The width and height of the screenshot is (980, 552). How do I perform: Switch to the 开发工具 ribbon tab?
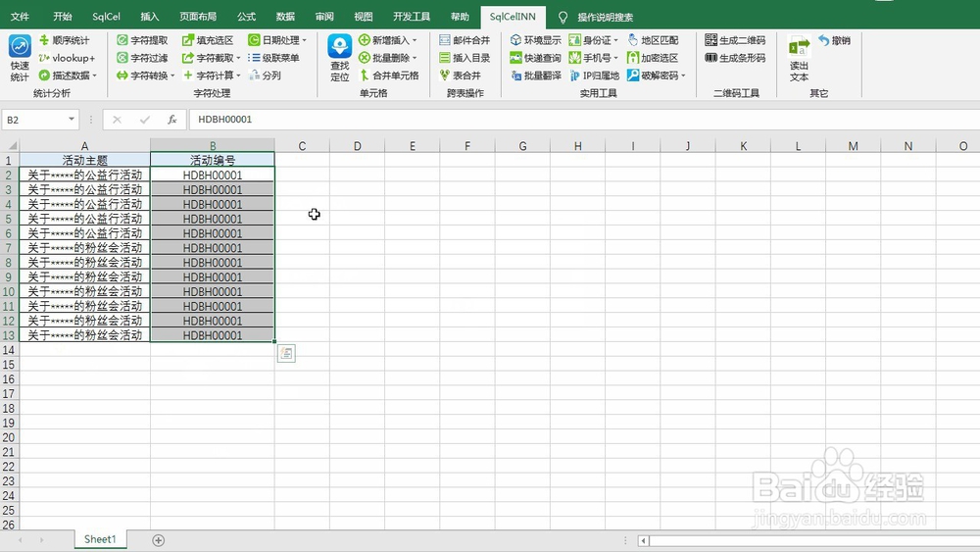[x=412, y=17]
